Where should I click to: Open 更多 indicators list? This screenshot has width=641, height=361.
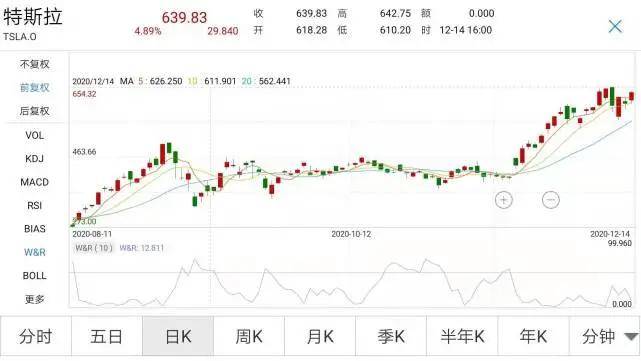click(x=35, y=299)
